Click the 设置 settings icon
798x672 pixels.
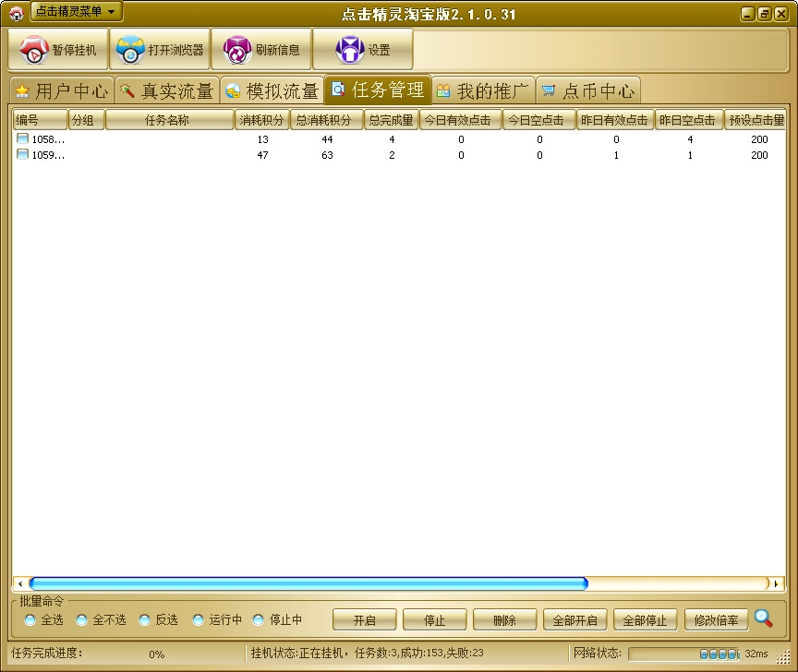(350, 49)
